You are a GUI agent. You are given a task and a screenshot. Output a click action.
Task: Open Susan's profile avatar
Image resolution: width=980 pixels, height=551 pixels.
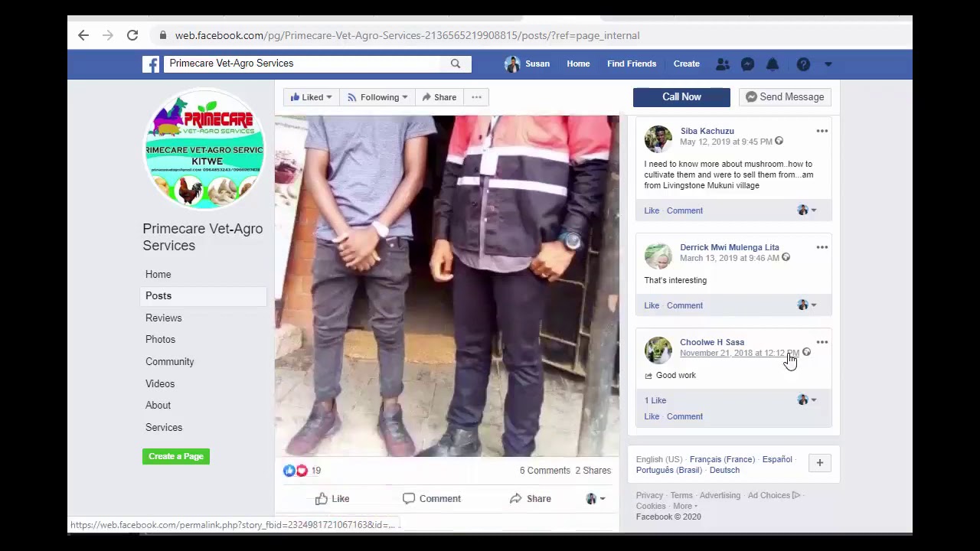tap(512, 64)
